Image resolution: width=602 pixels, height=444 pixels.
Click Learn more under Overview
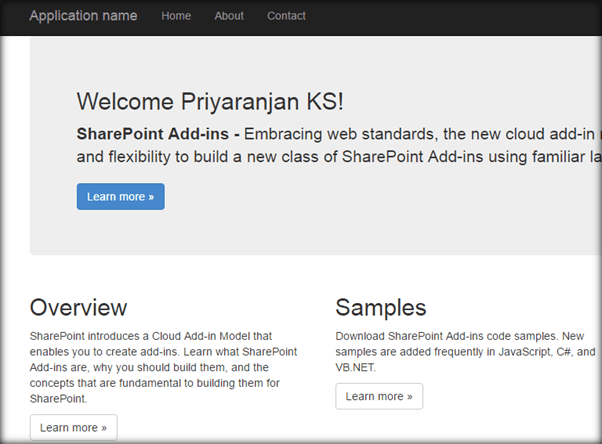73,428
